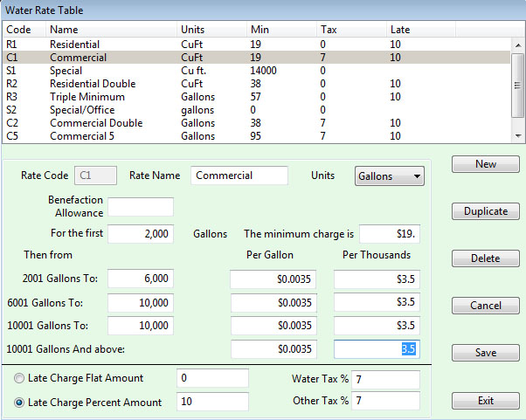Click Per Thousands field for 2001 tier
This screenshot has height=420, width=526.
377,279
